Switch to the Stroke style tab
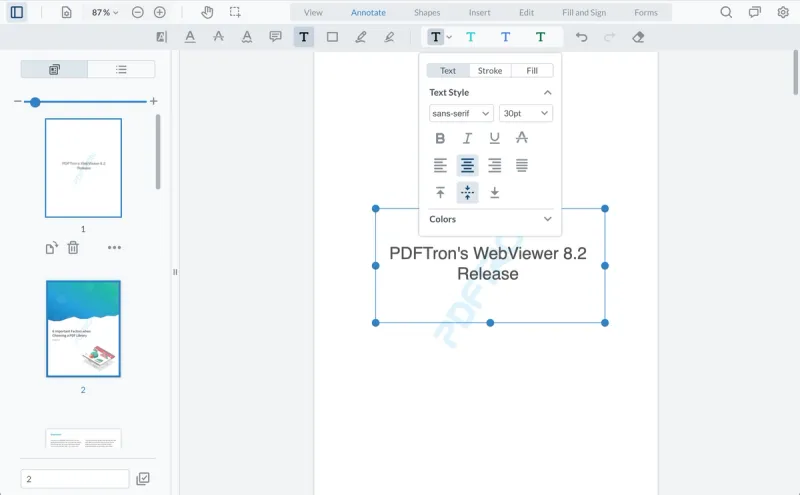Viewport: 800px width, 495px height. coord(490,70)
